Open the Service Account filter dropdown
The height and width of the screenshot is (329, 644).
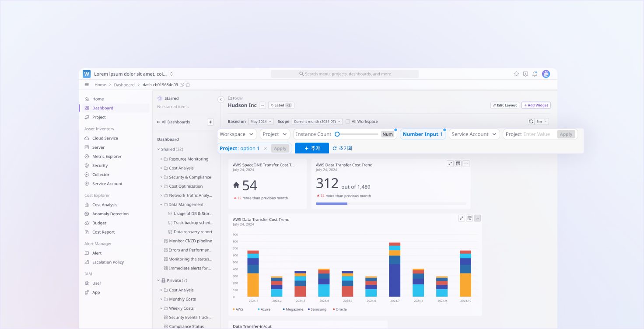pyautogui.click(x=474, y=134)
